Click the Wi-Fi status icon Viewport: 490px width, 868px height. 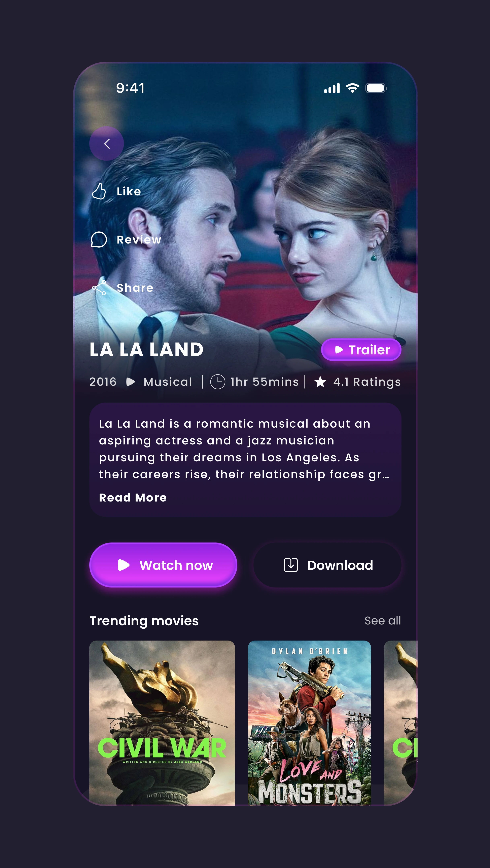point(352,88)
